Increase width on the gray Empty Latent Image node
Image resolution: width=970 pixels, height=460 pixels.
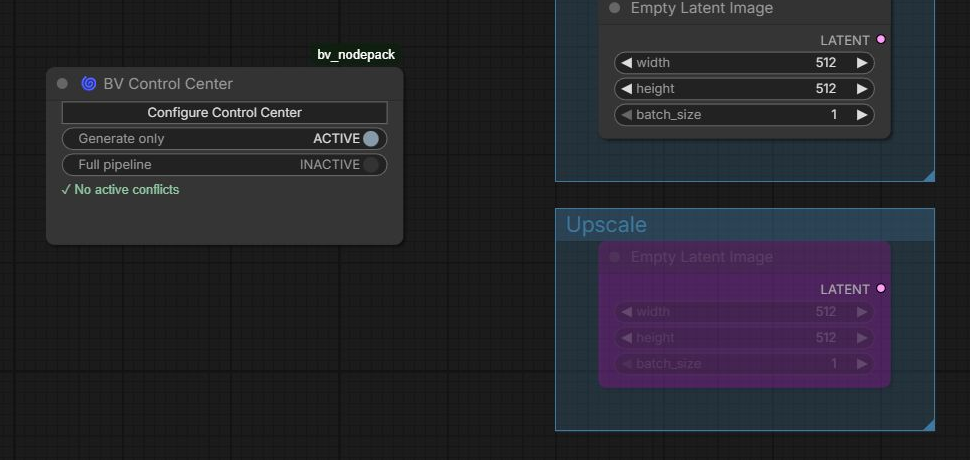click(x=862, y=62)
